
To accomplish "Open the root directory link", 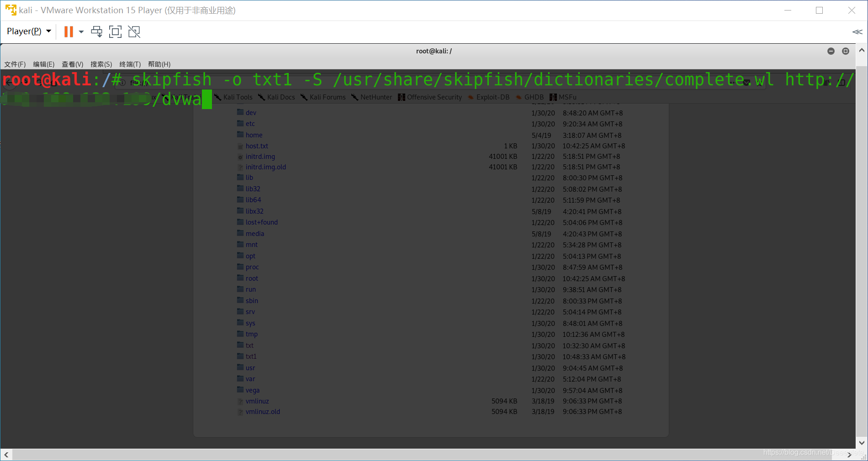I will tap(252, 278).
